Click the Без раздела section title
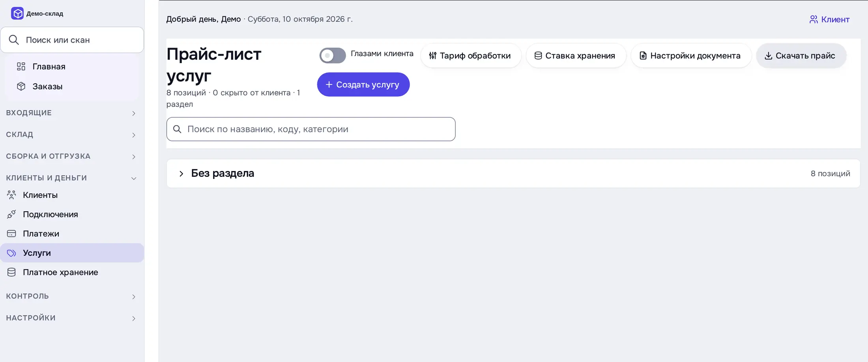The height and width of the screenshot is (362, 868). [223, 173]
